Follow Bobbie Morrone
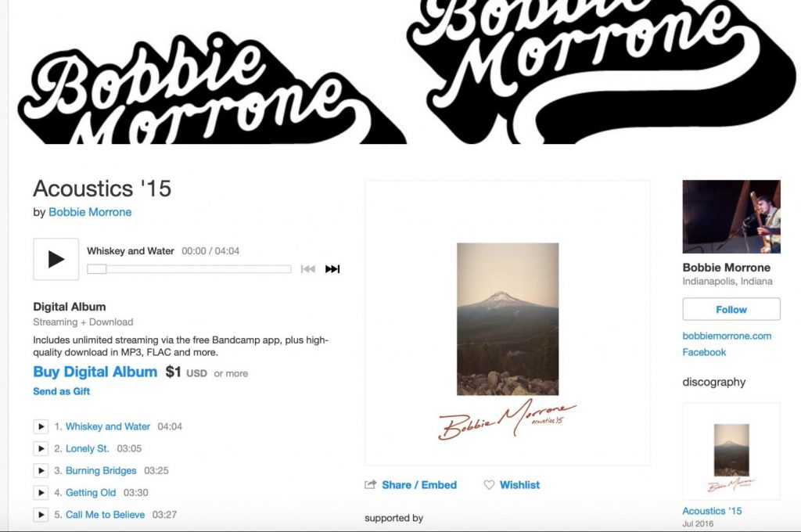 (x=731, y=309)
